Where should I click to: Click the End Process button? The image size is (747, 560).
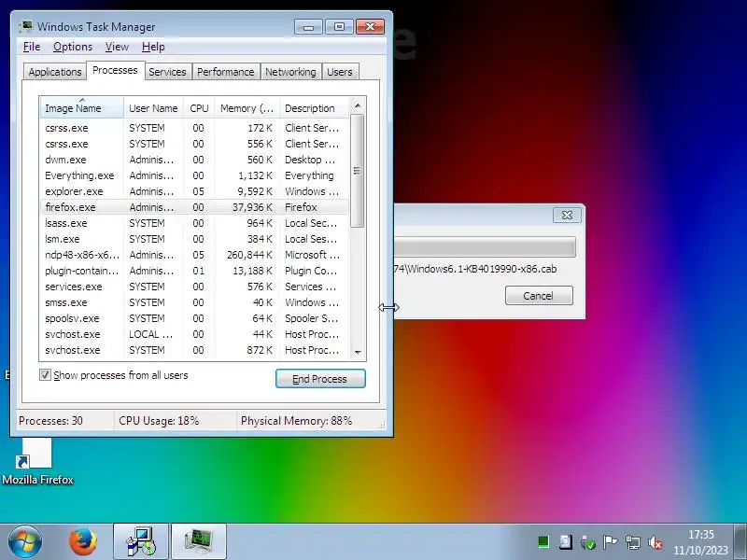(320, 379)
